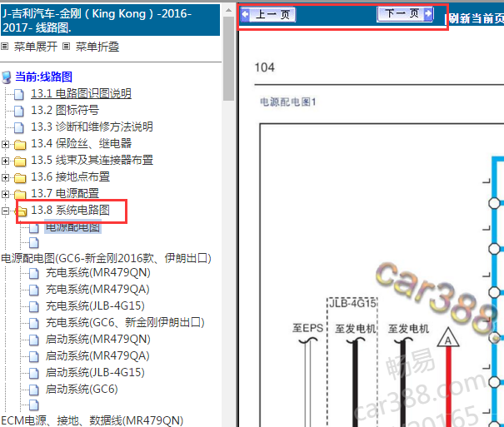Open 13.1 电路图识图说明

point(81,93)
